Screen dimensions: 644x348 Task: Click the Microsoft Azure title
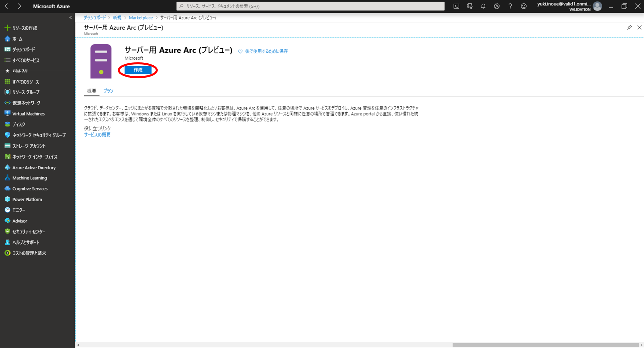coord(51,6)
